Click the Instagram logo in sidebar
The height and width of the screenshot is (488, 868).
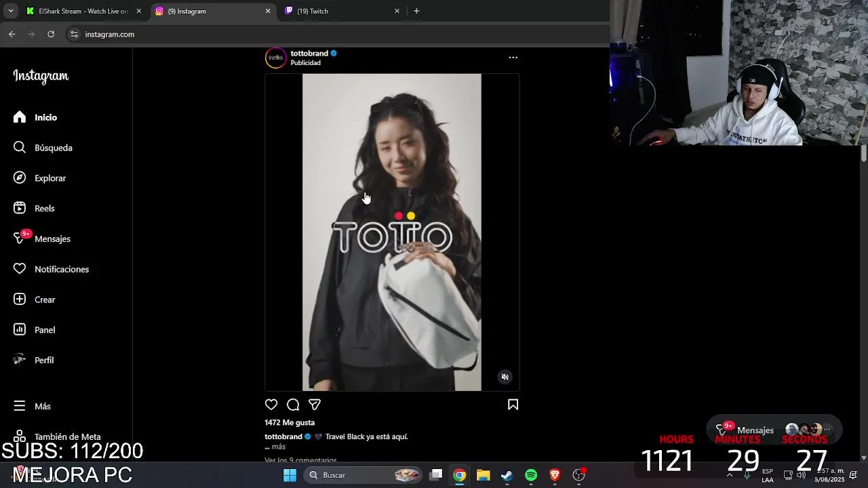(41, 77)
